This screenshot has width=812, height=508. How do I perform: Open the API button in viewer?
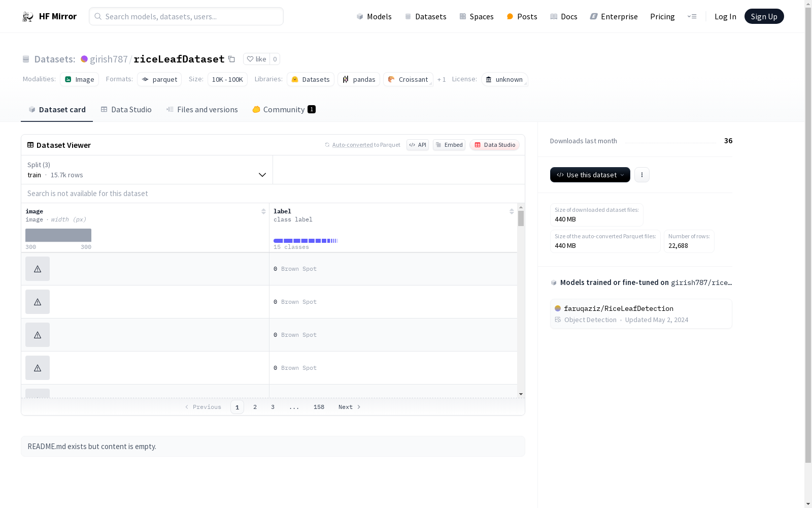418,145
